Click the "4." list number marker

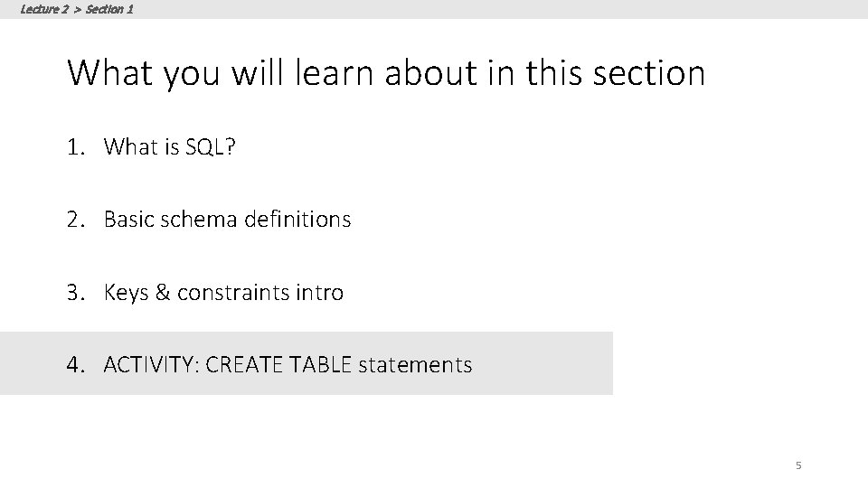point(76,365)
